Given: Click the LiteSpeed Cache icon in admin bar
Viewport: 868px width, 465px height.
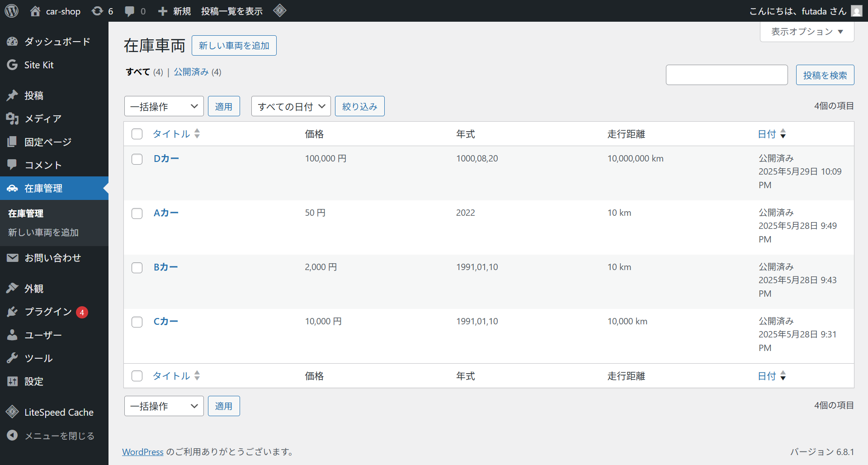Looking at the screenshot, I should pos(280,11).
